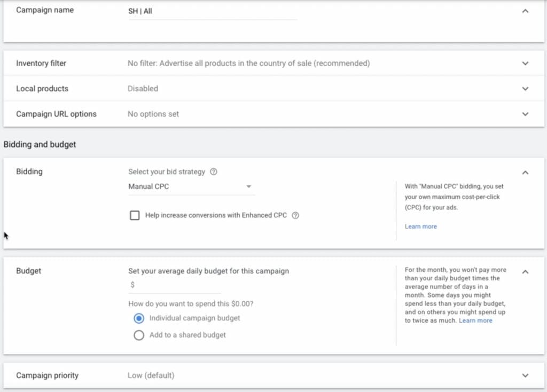
Task: Expand Campaign URL options section
Action: (x=525, y=114)
